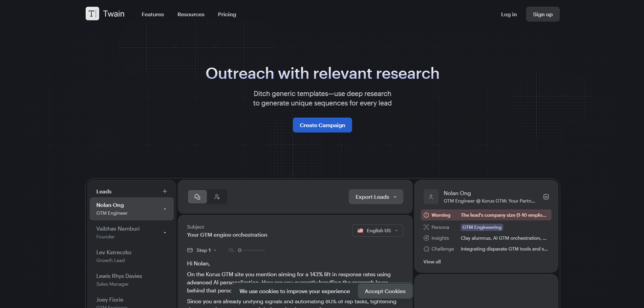The image size is (644, 308).
Task: Open the Export Leads dropdown
Action: click(375, 197)
